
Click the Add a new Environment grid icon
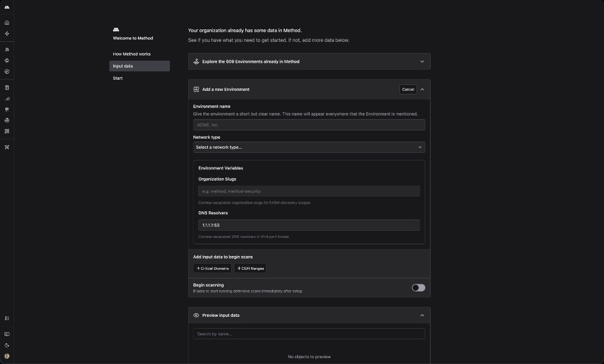196,89
